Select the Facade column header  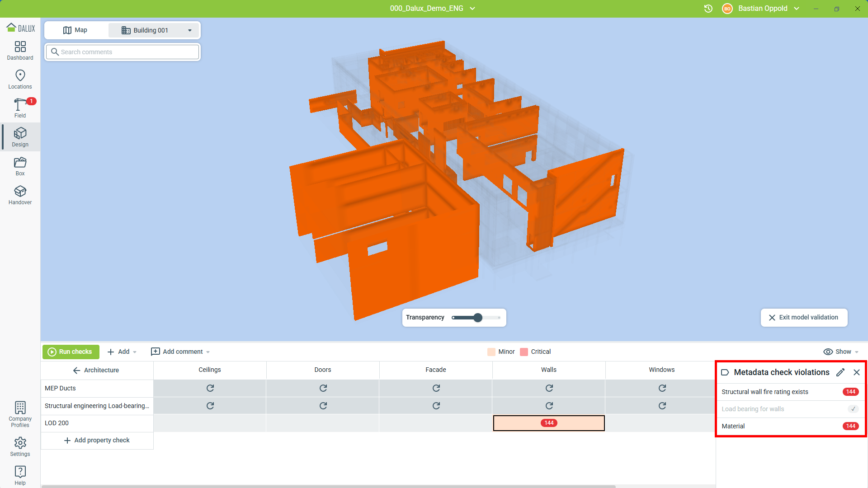click(x=436, y=370)
